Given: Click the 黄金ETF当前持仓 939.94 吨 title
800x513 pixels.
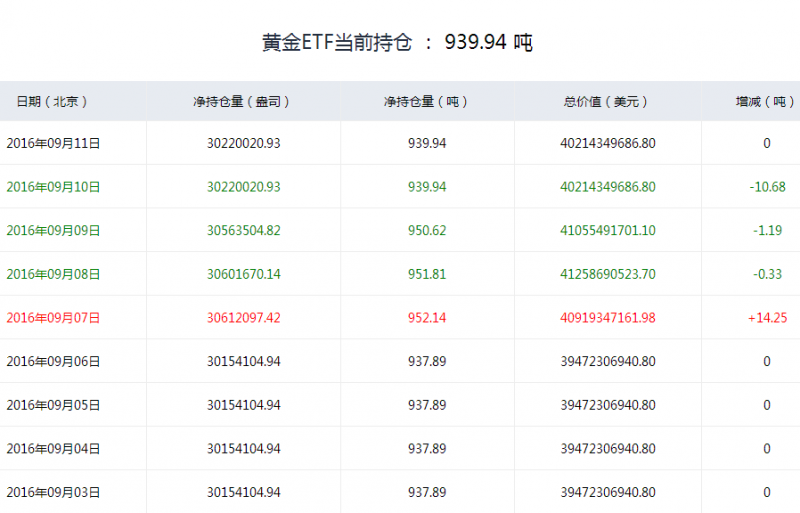Looking at the screenshot, I should coord(397,42).
